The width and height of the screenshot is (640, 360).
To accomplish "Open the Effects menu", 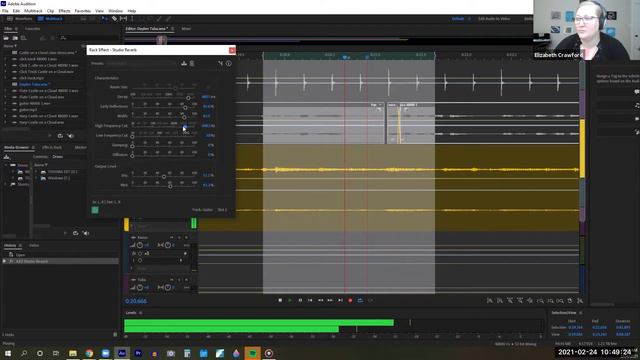I will click(x=64, y=11).
